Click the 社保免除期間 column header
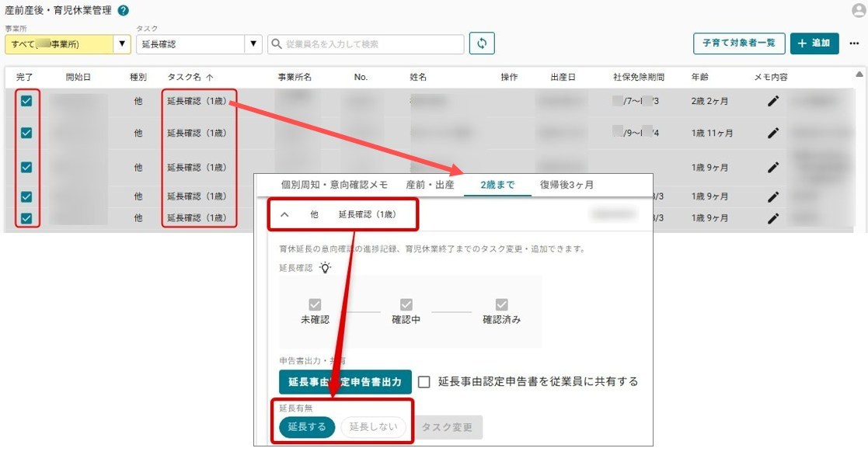 point(639,78)
